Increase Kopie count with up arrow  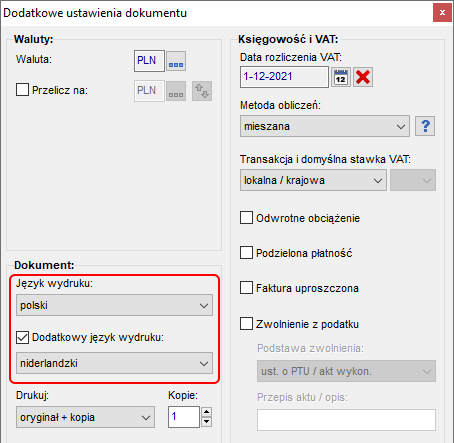click(x=207, y=412)
